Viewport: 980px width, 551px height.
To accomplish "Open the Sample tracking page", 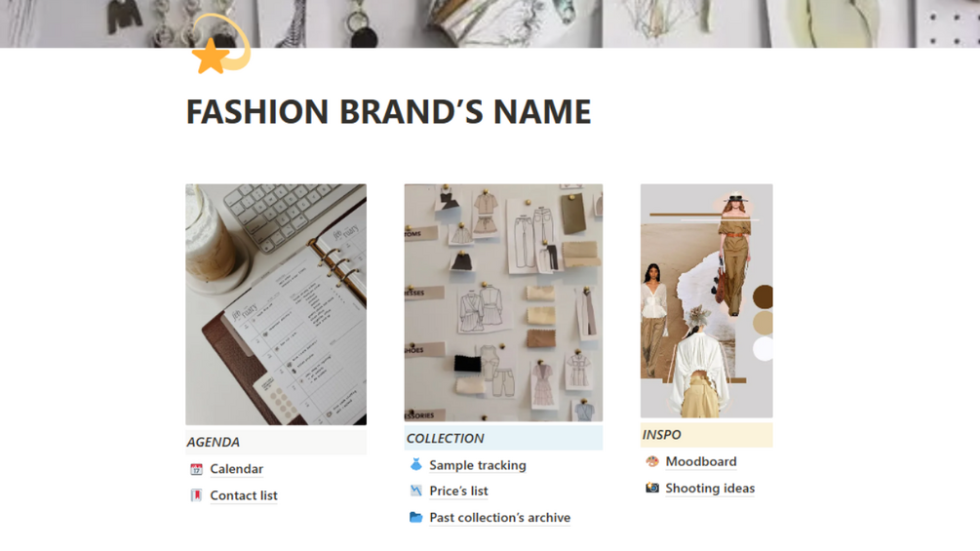I will pyautogui.click(x=478, y=465).
